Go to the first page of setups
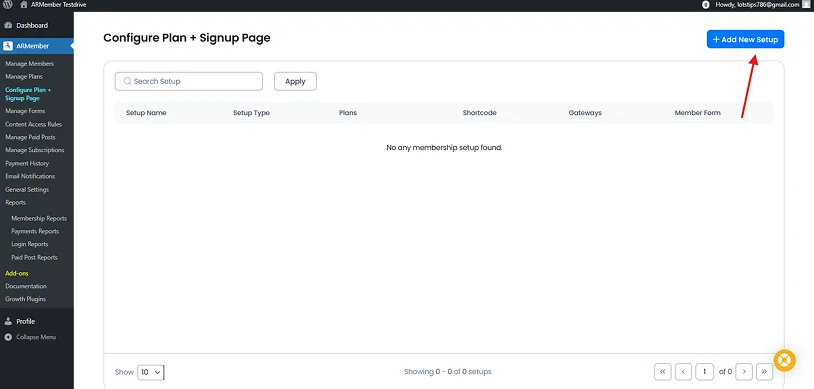Image resolution: width=814 pixels, height=389 pixels. pyautogui.click(x=662, y=371)
